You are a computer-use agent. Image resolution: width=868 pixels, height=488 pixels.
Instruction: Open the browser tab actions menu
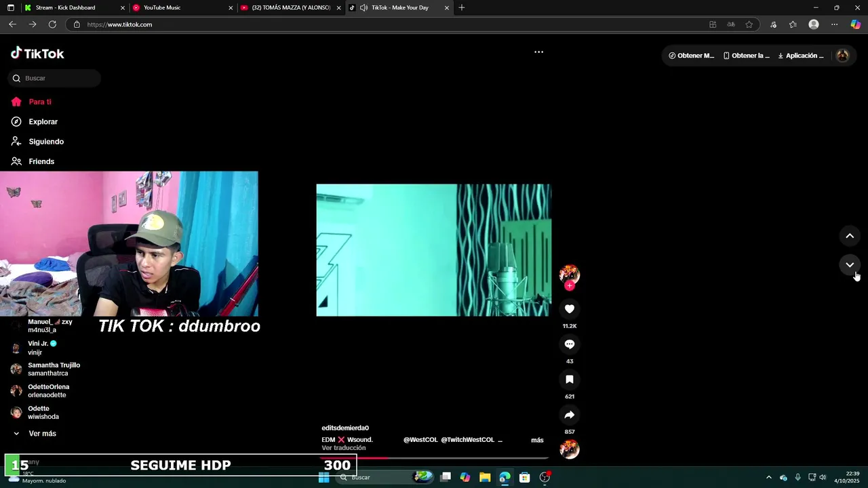(10, 7)
